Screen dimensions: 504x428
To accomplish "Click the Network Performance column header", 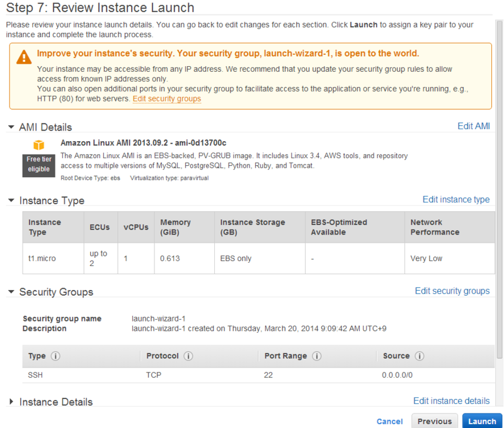I will (x=450, y=227).
